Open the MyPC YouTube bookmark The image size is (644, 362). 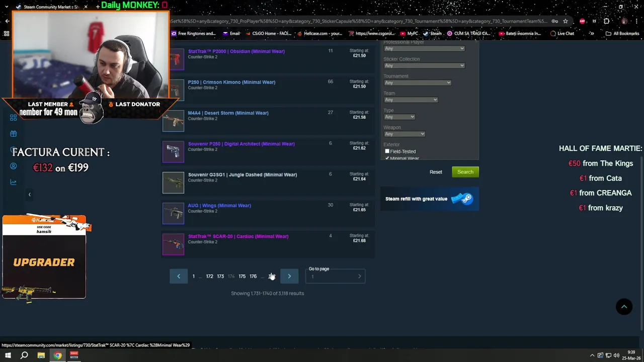[409, 34]
